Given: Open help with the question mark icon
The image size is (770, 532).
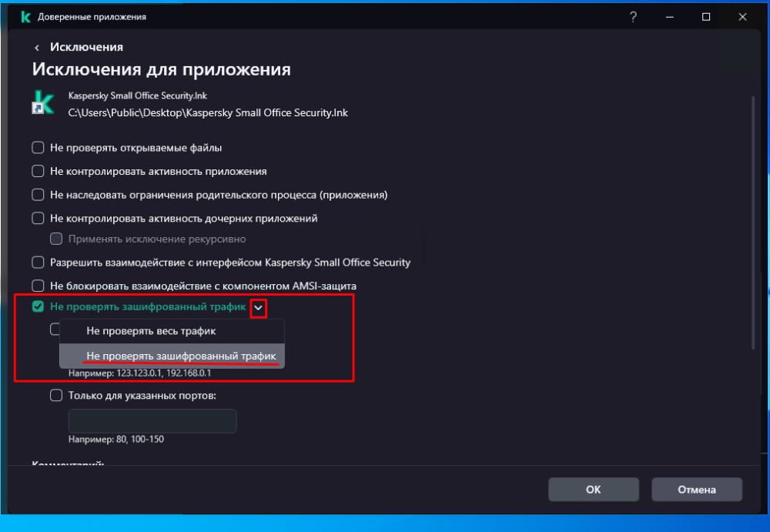Looking at the screenshot, I should [x=633, y=17].
